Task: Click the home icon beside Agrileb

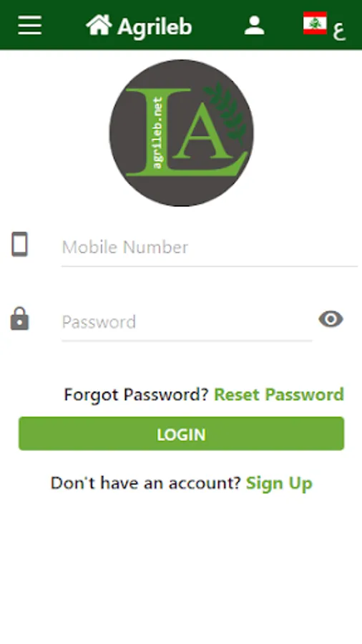Action: click(x=99, y=25)
